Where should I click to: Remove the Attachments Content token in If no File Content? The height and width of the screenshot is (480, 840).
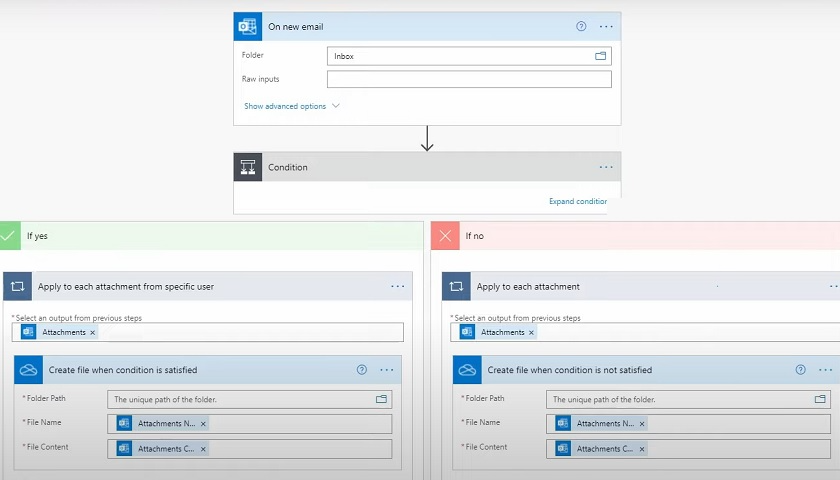(x=642, y=449)
